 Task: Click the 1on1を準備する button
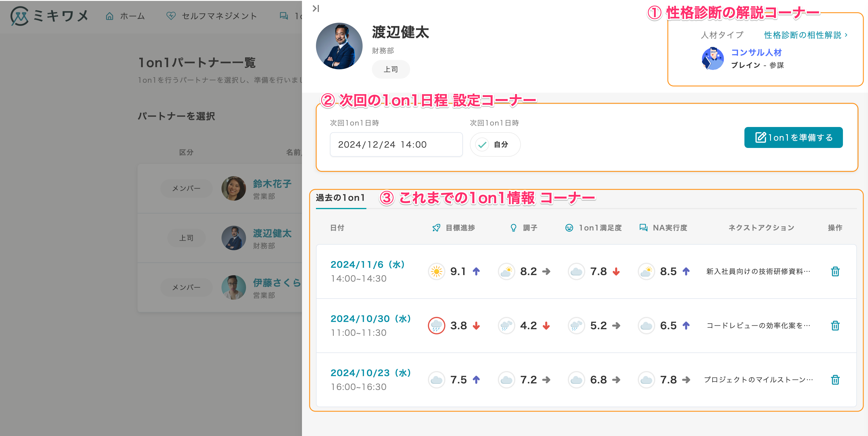(x=793, y=137)
